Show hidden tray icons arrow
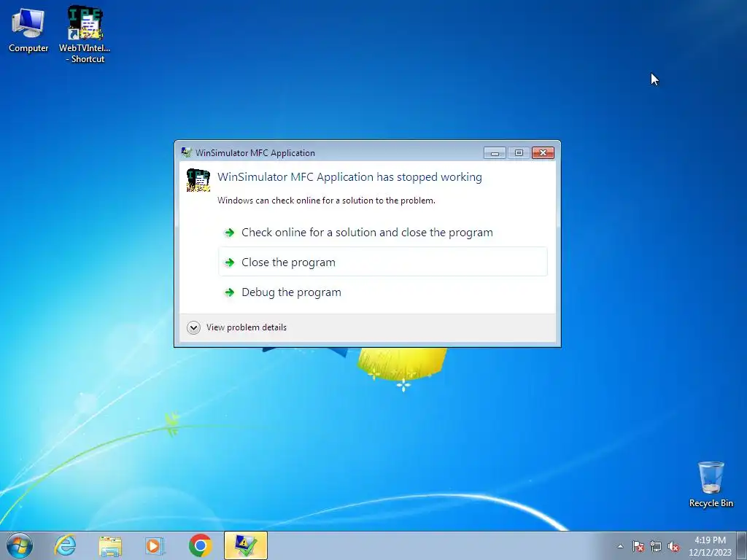Screen dimensions: 747x560 tap(620, 546)
